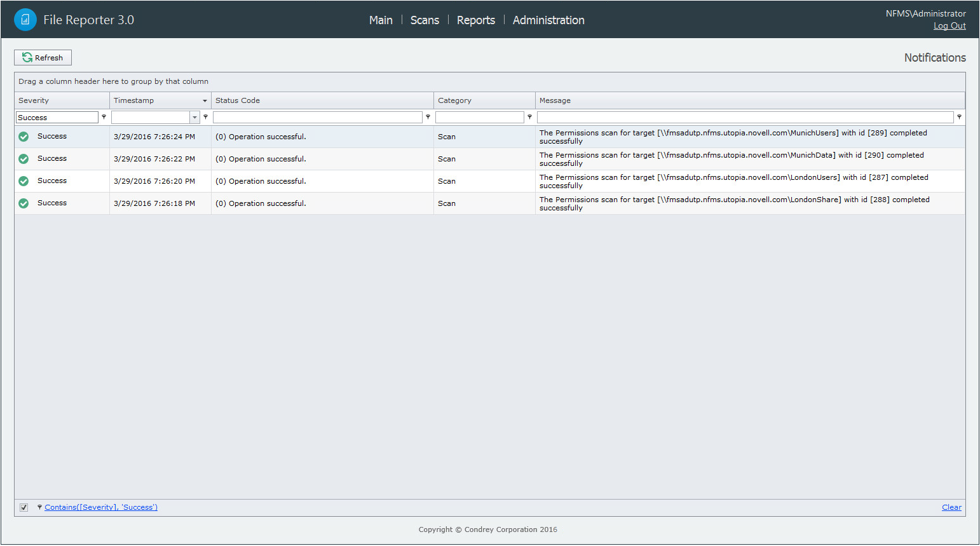Sort by the Message column header

(x=751, y=100)
